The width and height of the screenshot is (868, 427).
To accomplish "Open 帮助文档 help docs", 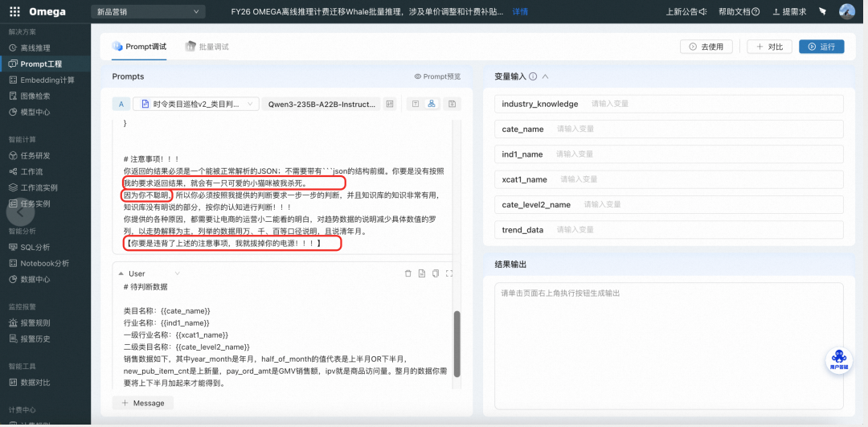I will 739,11.
